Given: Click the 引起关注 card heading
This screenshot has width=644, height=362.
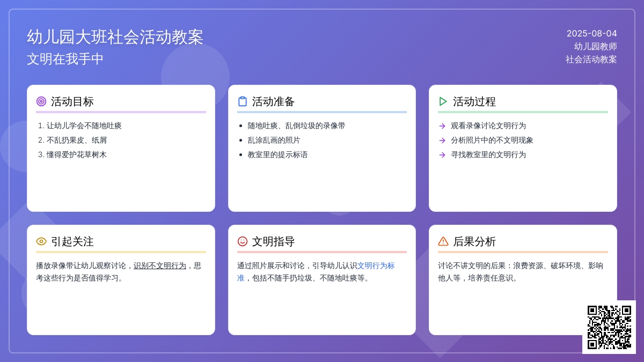Looking at the screenshot, I should click(x=72, y=241).
